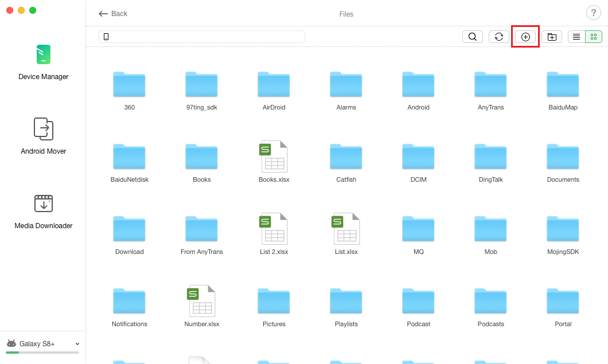Select the Catfish folder
This screenshot has width=608, height=364.
click(x=346, y=156)
